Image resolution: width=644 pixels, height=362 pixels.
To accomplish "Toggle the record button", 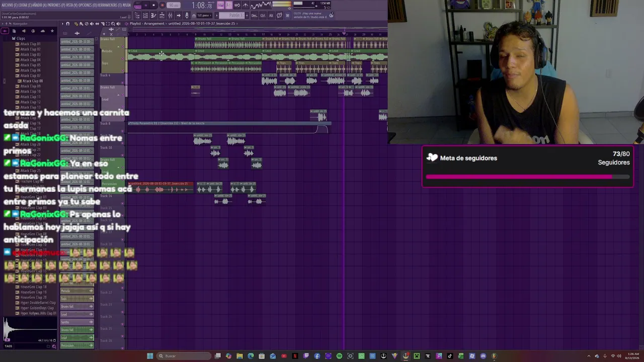I will click(162, 5).
